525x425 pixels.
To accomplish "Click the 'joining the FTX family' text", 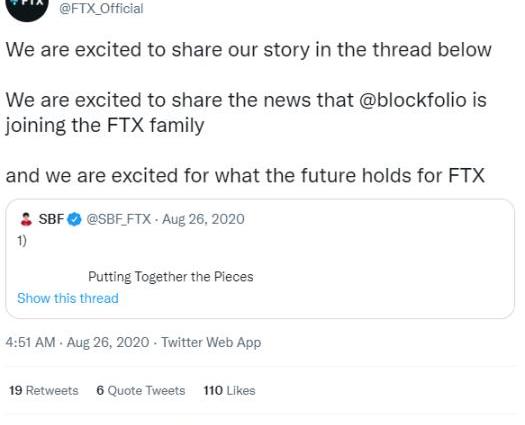I will pos(105,125).
